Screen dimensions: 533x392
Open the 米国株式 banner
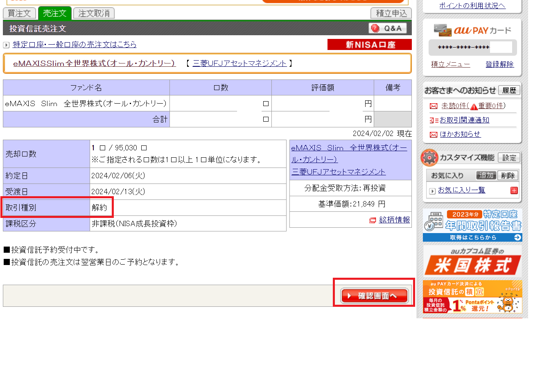click(x=472, y=261)
